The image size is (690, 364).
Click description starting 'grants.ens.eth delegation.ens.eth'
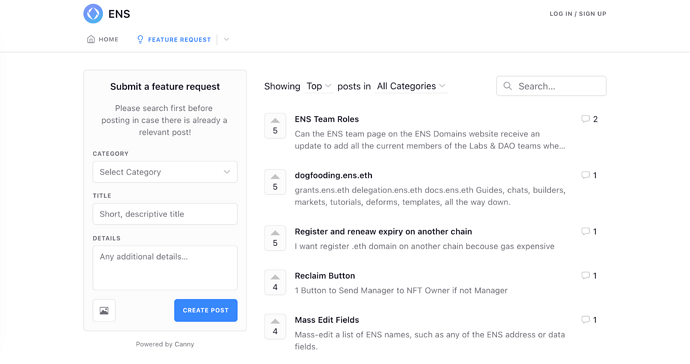[430, 196]
